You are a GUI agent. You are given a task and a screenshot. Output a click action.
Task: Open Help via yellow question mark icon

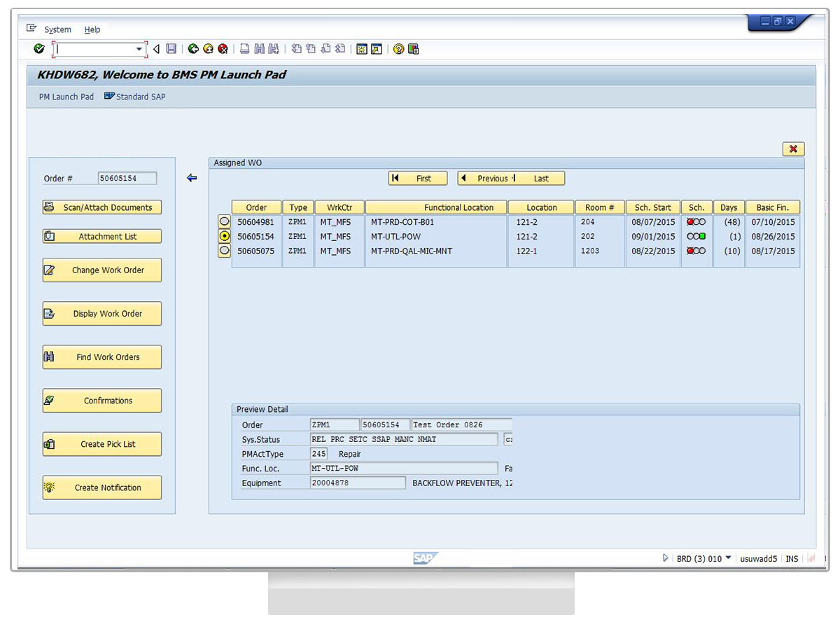coord(398,49)
